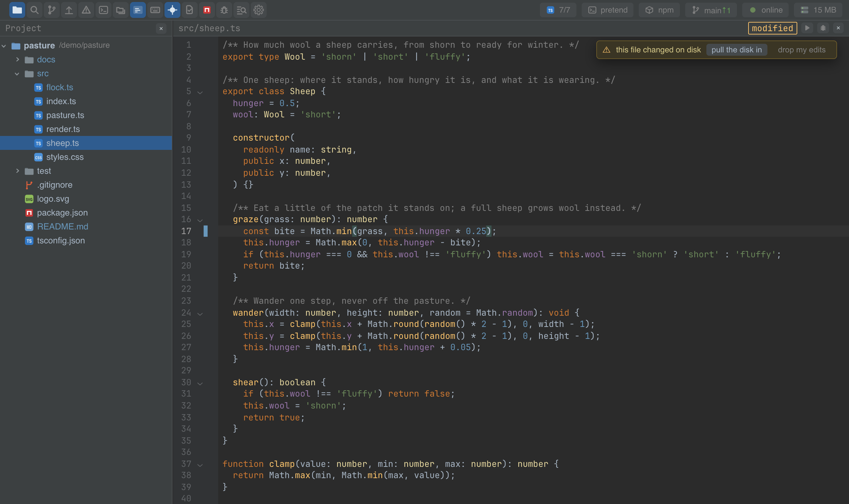Click the pretend terminal status item

click(608, 10)
